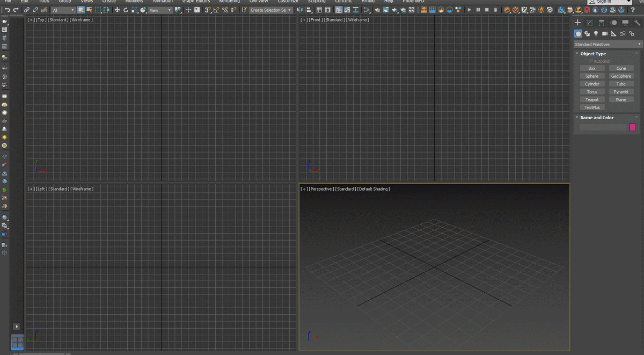
Task: Open the 'View' reference coordinate system dropdown
Action: point(160,10)
